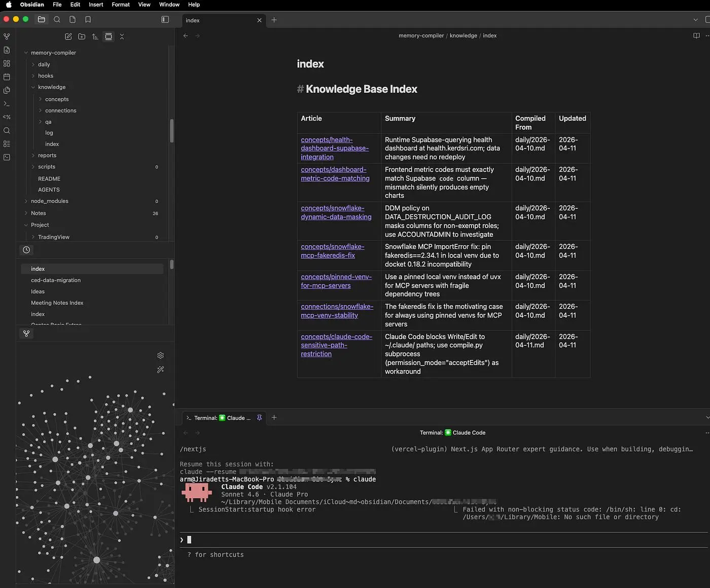Open the View menu
The image size is (710, 588).
(145, 5)
